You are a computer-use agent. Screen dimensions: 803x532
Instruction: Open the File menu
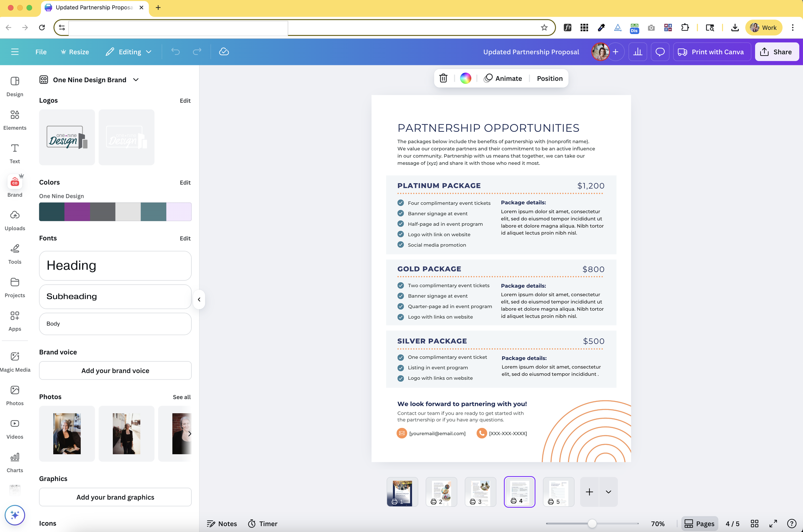click(x=41, y=52)
